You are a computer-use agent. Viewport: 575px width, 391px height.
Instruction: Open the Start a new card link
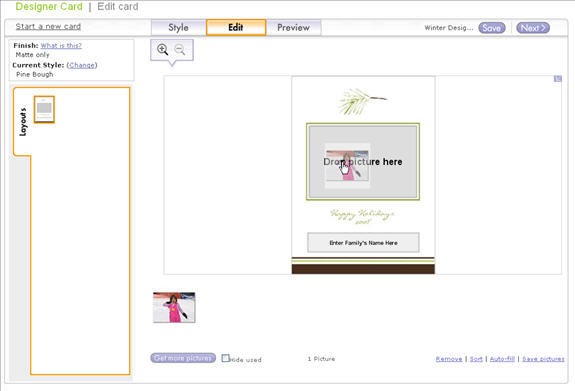(x=48, y=26)
